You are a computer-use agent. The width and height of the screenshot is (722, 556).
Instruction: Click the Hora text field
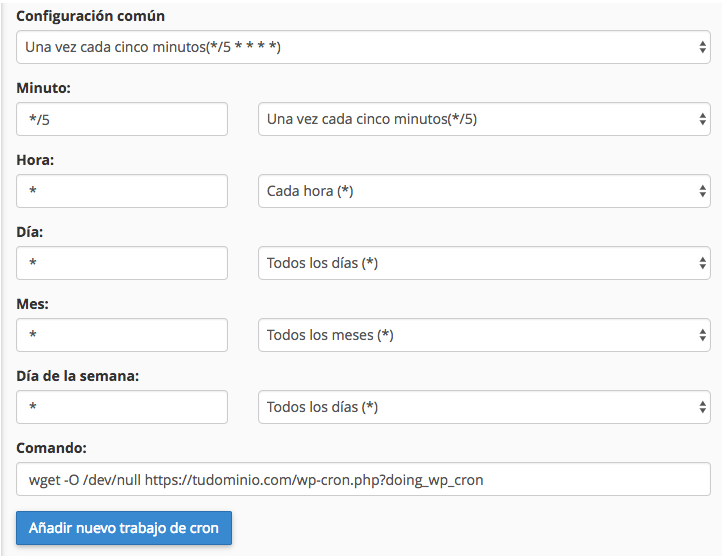[122, 191]
